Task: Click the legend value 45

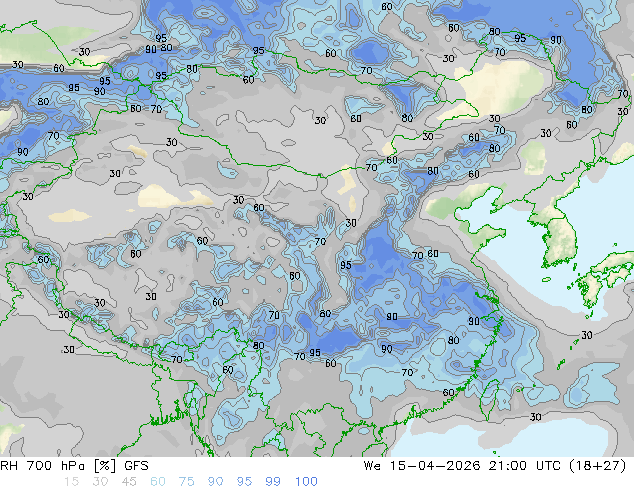Action: [129, 482]
